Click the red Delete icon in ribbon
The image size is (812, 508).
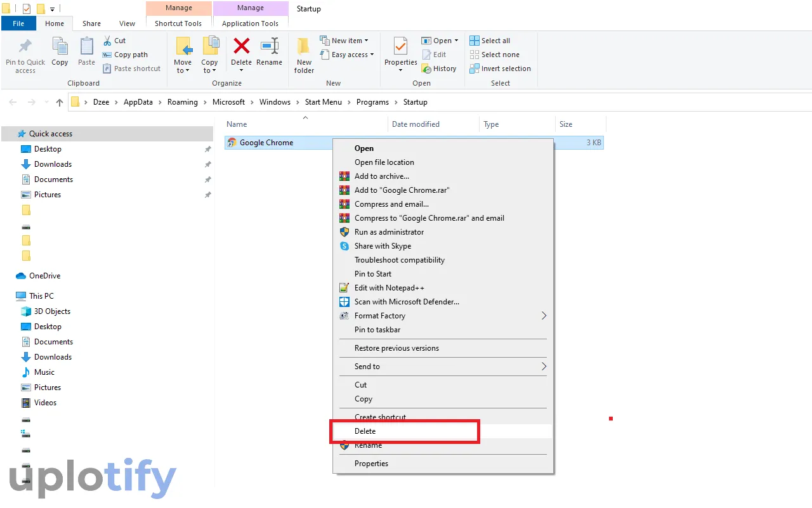point(241,47)
